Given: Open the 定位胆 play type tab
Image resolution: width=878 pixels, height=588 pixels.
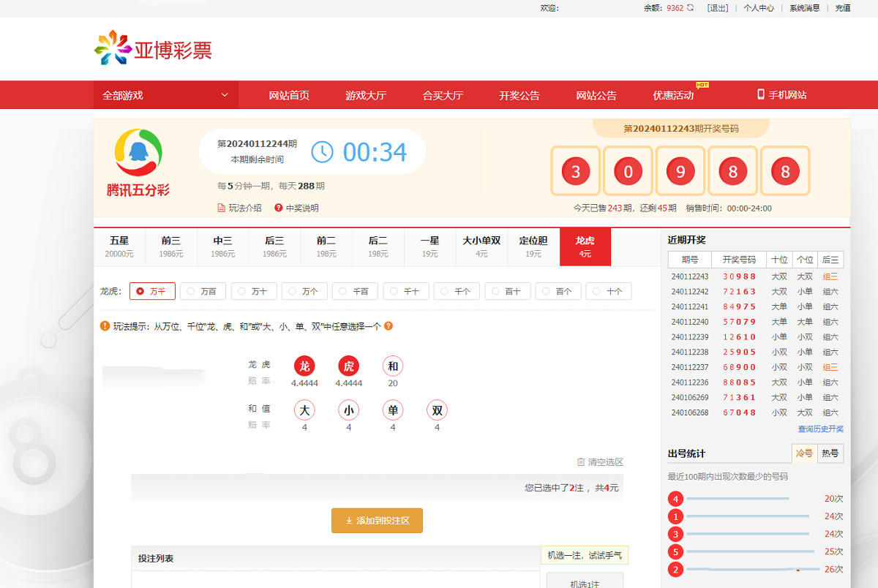Looking at the screenshot, I should 533,247.
